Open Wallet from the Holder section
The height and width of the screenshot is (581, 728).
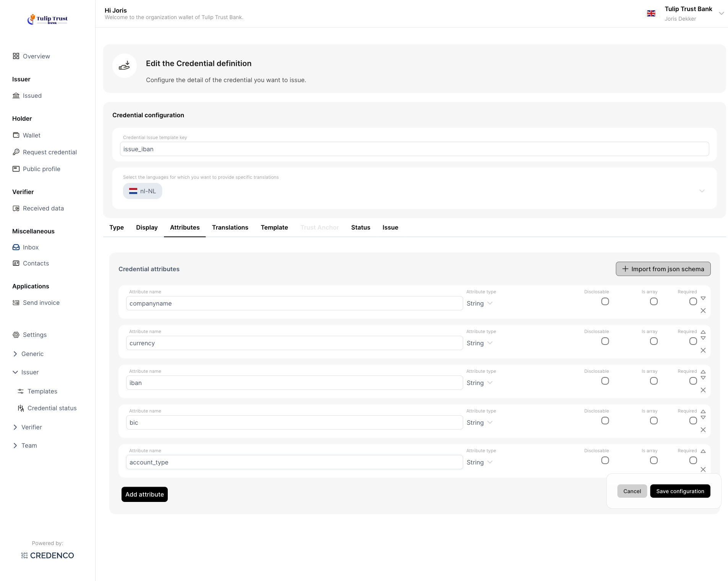tap(31, 135)
